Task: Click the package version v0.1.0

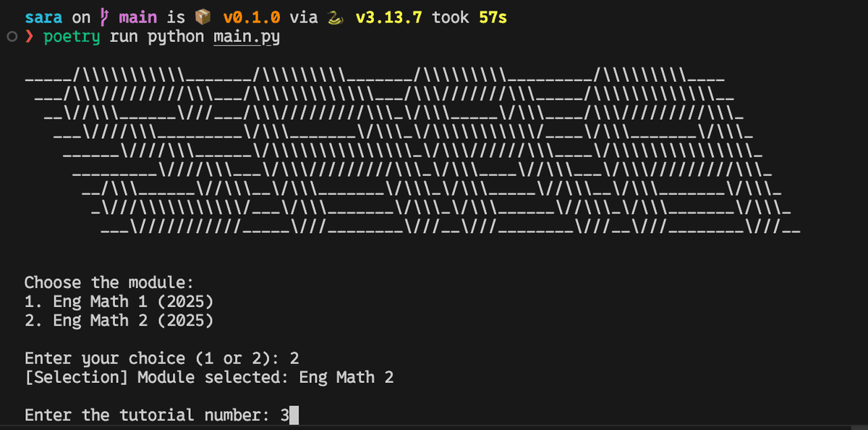Action: [x=251, y=17]
